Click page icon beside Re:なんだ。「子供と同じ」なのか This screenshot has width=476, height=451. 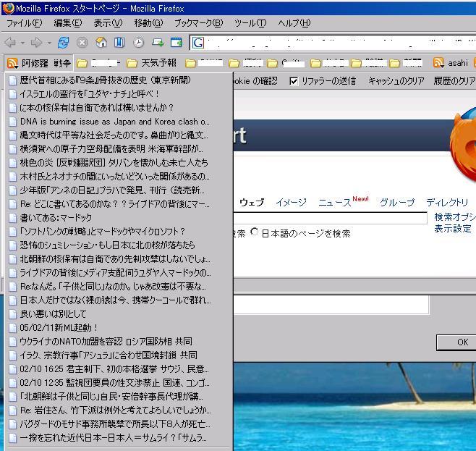(x=12, y=287)
